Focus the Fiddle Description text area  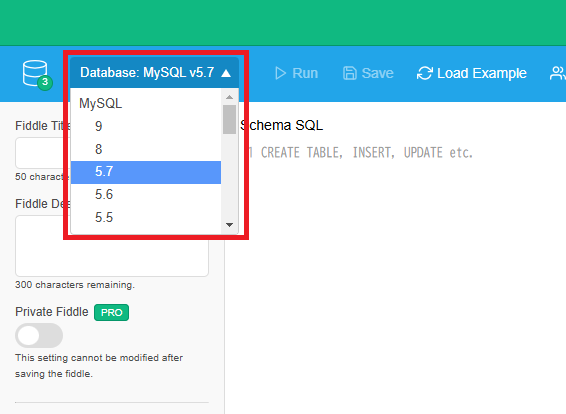point(112,246)
